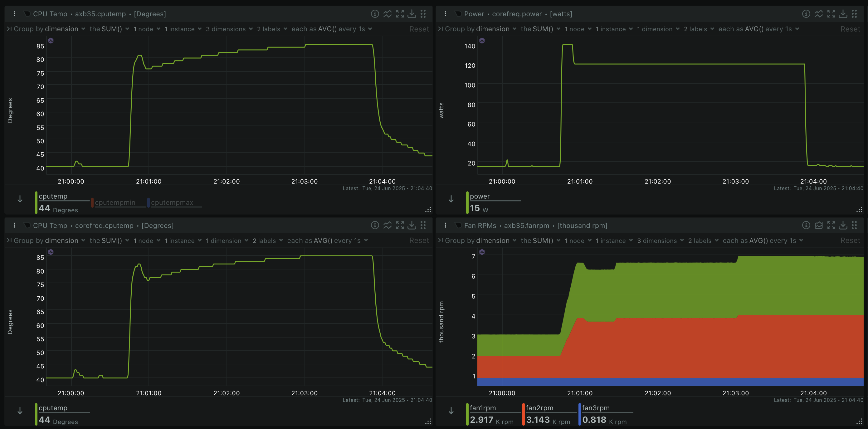Open three-dot menu on Power chart
This screenshot has height=429, width=868.
click(446, 14)
